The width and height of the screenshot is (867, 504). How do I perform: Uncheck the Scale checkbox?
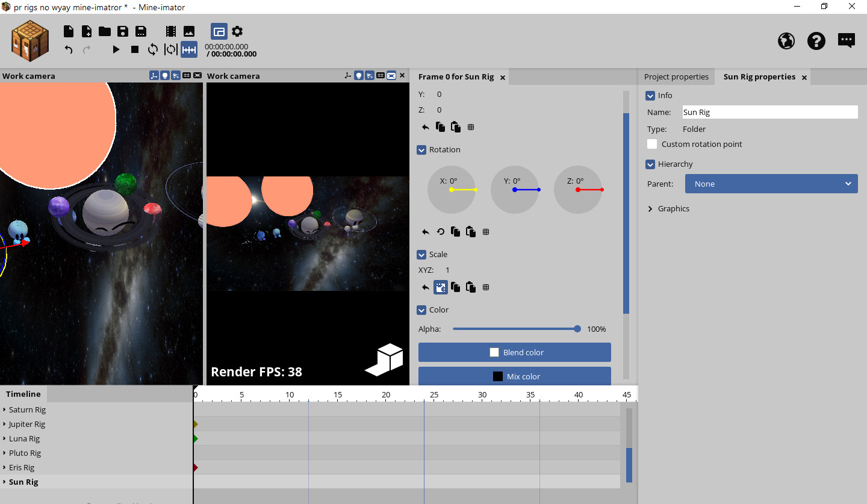click(x=421, y=254)
